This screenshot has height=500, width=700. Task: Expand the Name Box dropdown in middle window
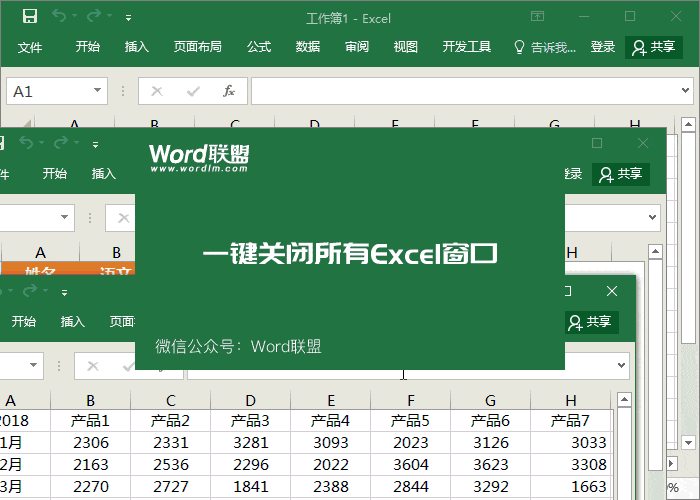(64, 217)
